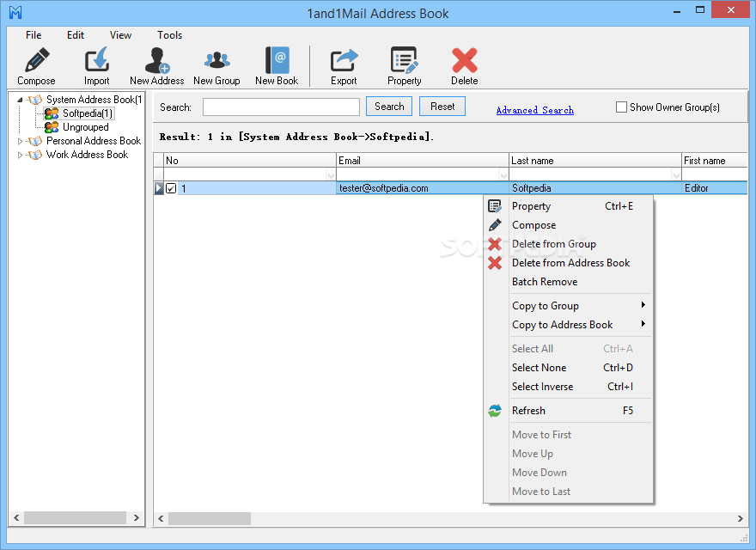Click the contact list scroll right arrow
The image size is (756, 550).
[740, 519]
